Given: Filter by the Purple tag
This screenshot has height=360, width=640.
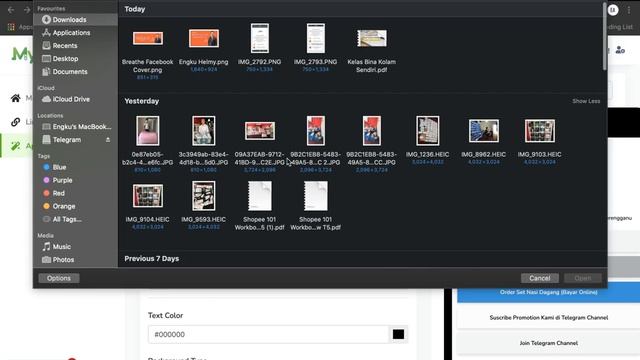Looking at the screenshot, I should pos(75,180).
